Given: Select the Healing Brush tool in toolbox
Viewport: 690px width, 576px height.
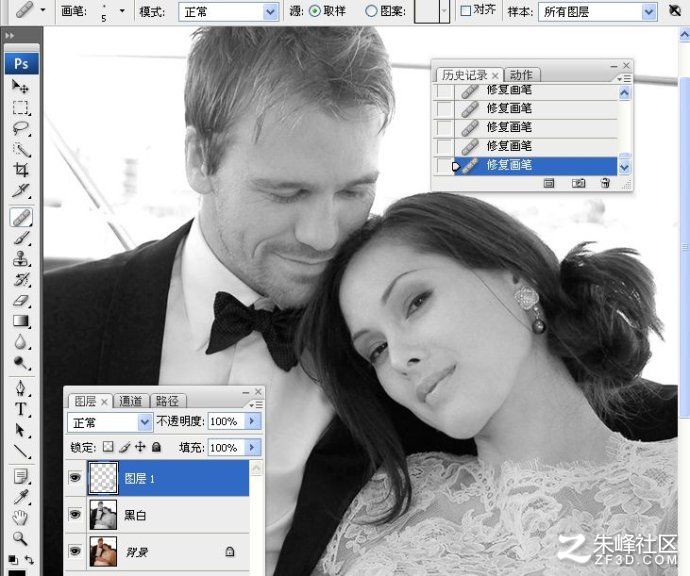Looking at the screenshot, I should pos(20,217).
